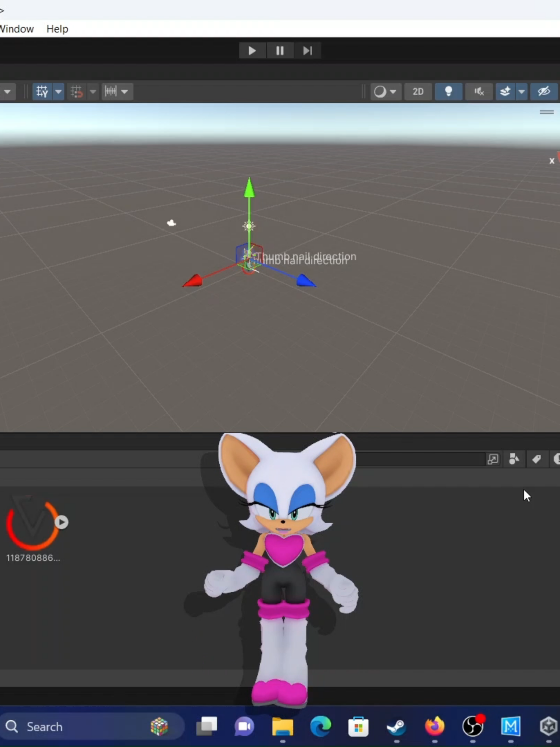Open Firefox from taskbar
The width and height of the screenshot is (560, 747).
click(435, 727)
